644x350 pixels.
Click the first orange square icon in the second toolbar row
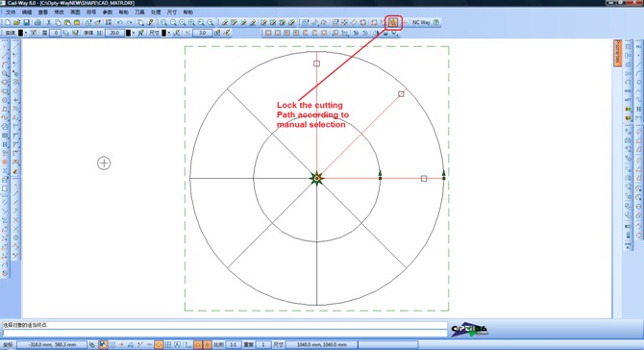coord(268,33)
